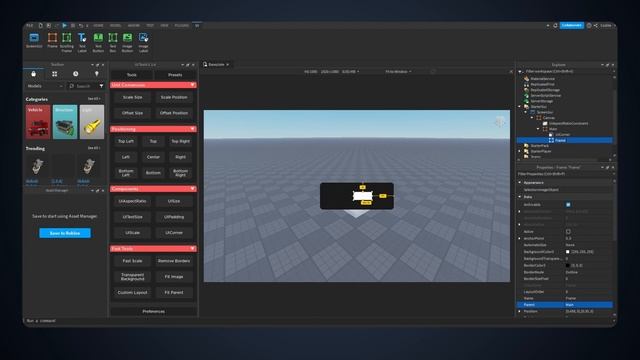Toggle the Active property checkbox
The image size is (640, 360).
pos(568,231)
